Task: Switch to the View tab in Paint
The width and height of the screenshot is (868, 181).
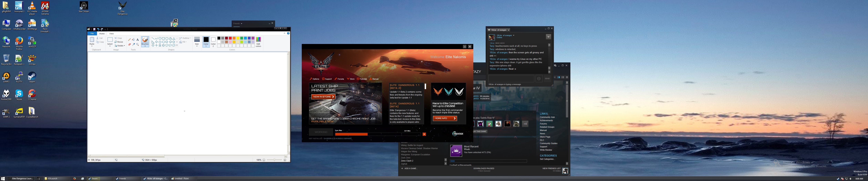Action: pos(111,33)
